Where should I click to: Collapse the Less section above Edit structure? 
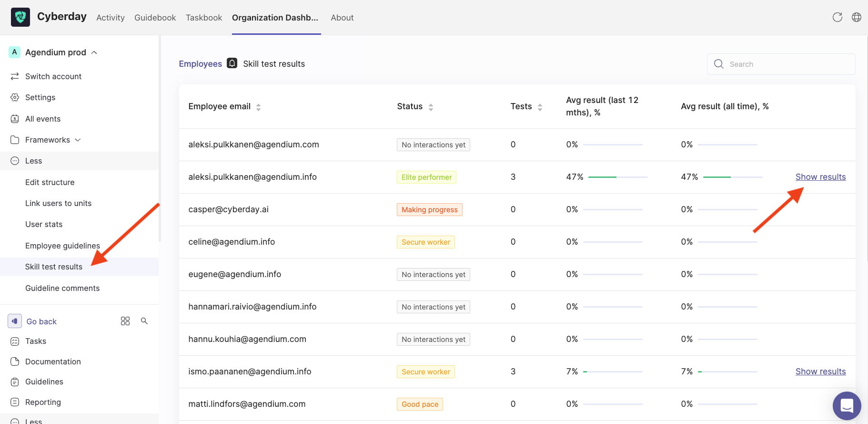[x=79, y=161]
